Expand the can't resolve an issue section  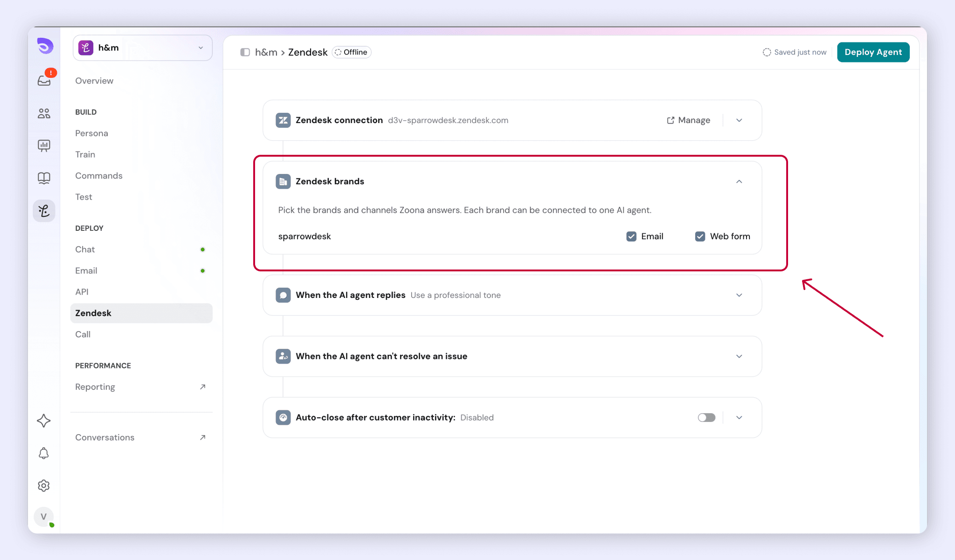739,356
